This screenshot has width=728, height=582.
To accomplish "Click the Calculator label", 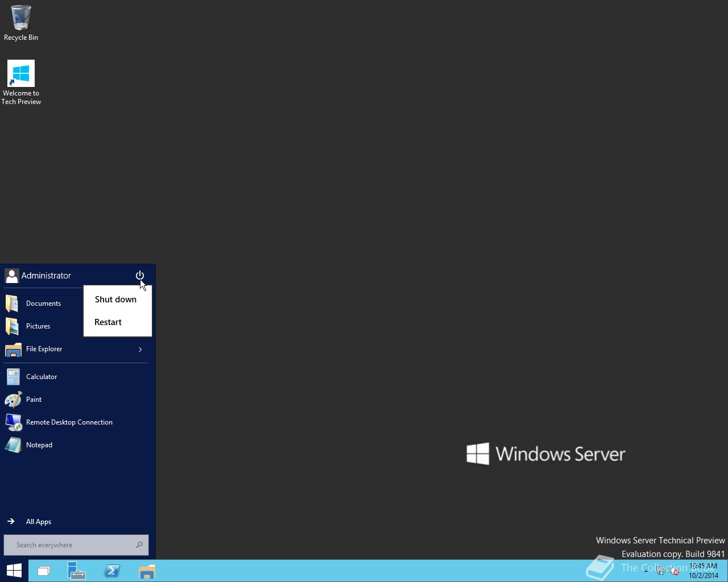I will tap(42, 377).
